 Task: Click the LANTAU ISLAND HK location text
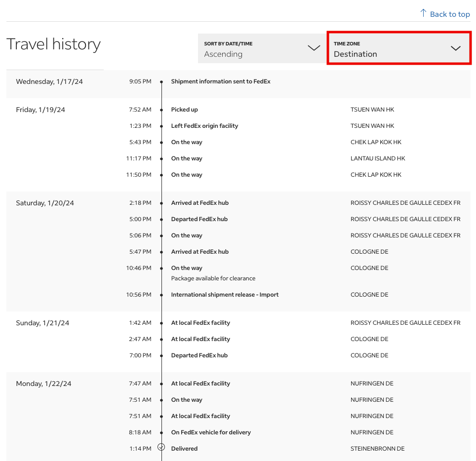378,158
